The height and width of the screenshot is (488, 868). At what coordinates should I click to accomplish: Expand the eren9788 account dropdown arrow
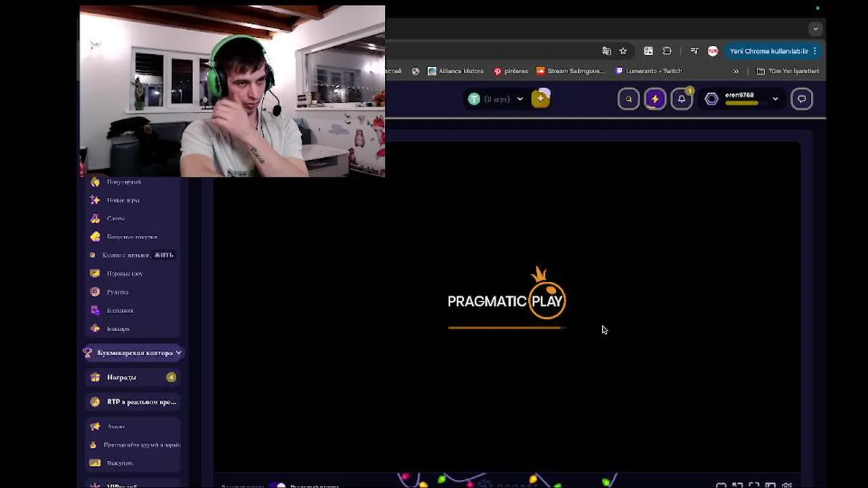pyautogui.click(x=775, y=99)
